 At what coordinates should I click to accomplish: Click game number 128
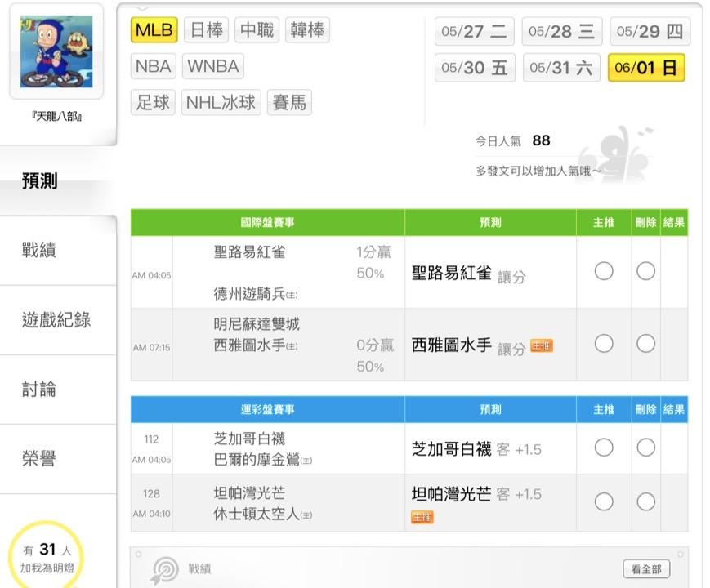tap(151, 493)
